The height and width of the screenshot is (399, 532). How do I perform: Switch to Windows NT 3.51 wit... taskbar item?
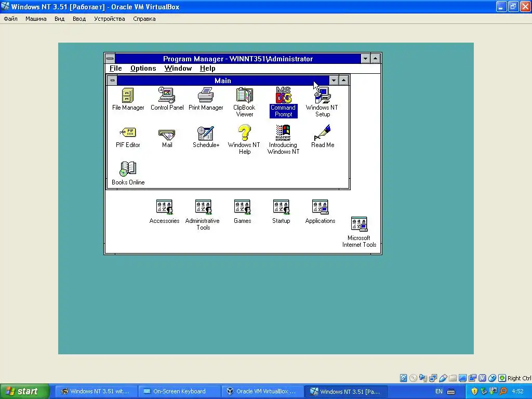point(96,391)
